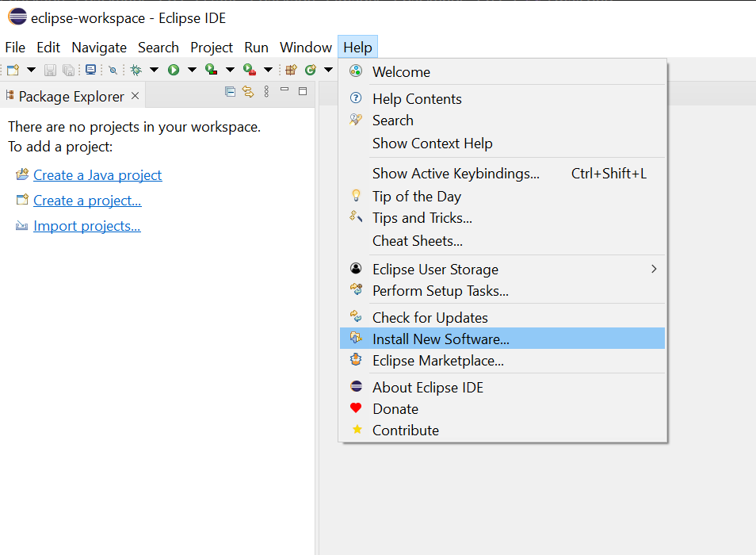Minimize the Package Explorer view

point(284,90)
